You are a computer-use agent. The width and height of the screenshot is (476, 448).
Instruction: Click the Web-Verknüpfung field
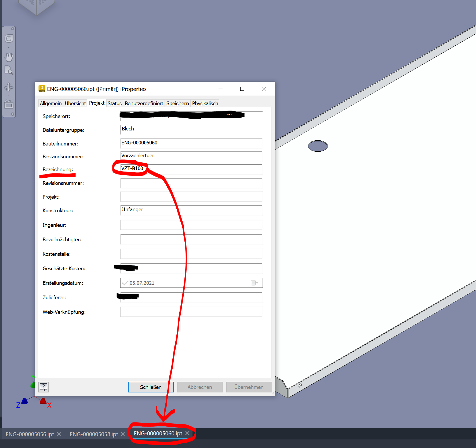pyautogui.click(x=191, y=312)
